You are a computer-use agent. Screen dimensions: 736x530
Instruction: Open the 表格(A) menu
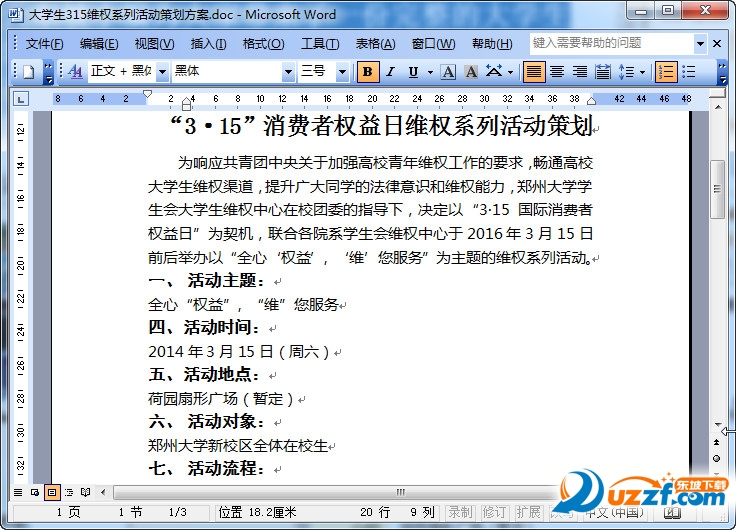point(375,44)
